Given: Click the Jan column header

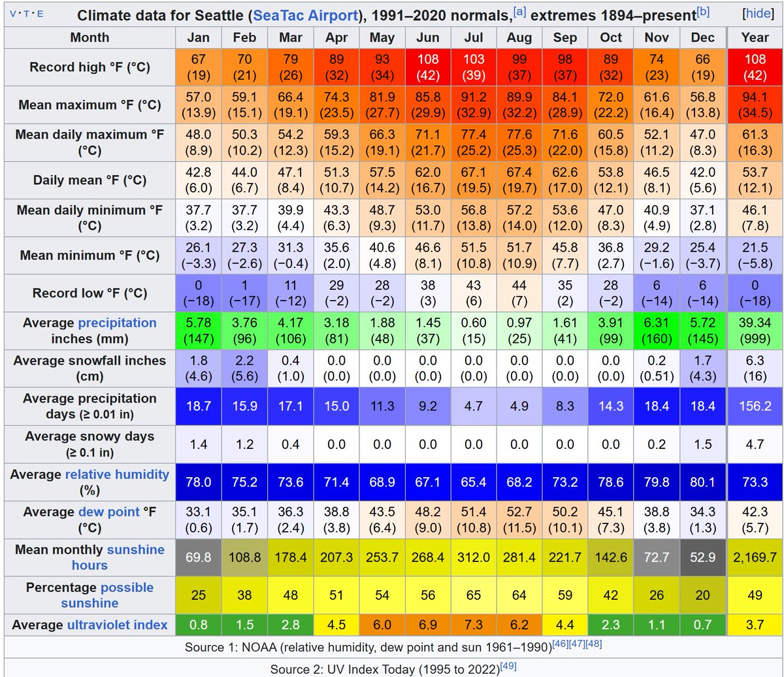Looking at the screenshot, I should tap(199, 37).
